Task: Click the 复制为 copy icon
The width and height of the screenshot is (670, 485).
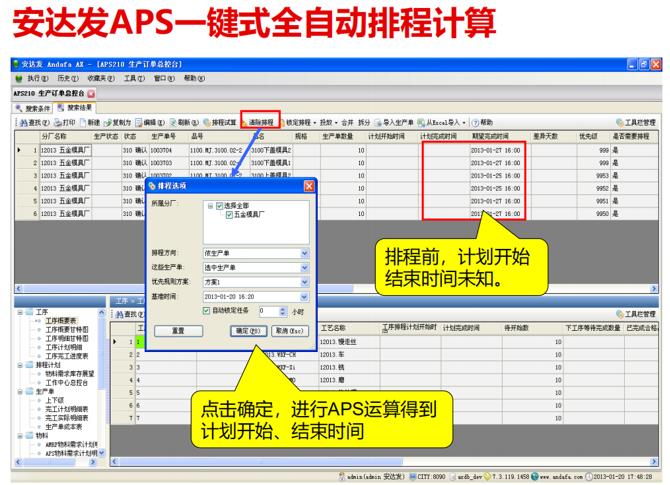Action: (108, 123)
